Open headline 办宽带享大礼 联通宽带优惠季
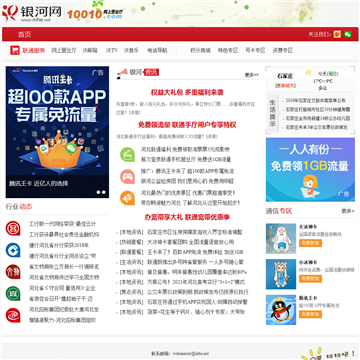Image resolution: width=360 pixels, height=360 pixels. click(x=187, y=217)
